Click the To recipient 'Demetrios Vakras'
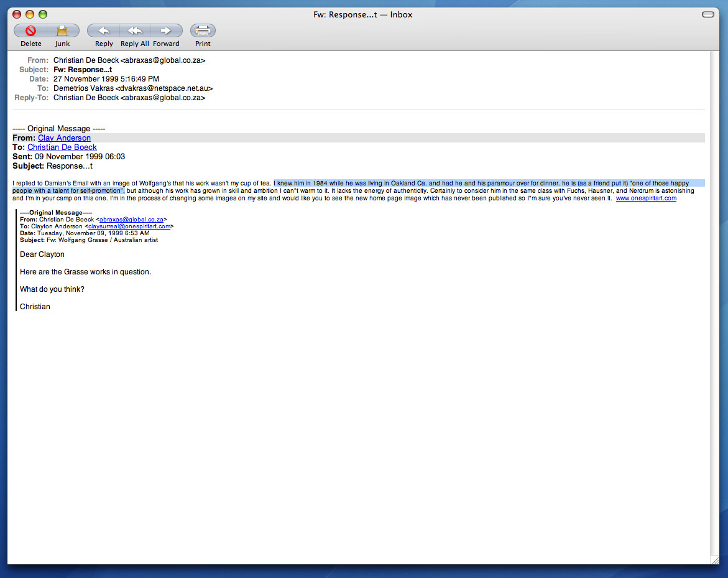728x578 pixels. [83, 88]
